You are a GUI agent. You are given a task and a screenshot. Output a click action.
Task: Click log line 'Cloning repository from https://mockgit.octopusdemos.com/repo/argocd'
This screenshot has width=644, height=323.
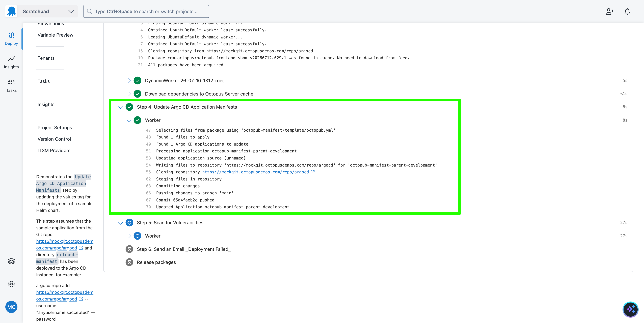(230, 51)
